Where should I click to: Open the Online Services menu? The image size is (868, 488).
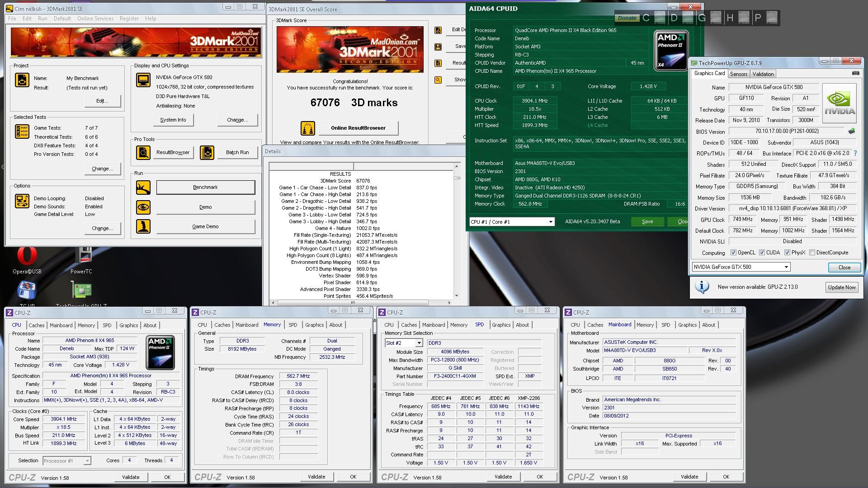click(95, 19)
